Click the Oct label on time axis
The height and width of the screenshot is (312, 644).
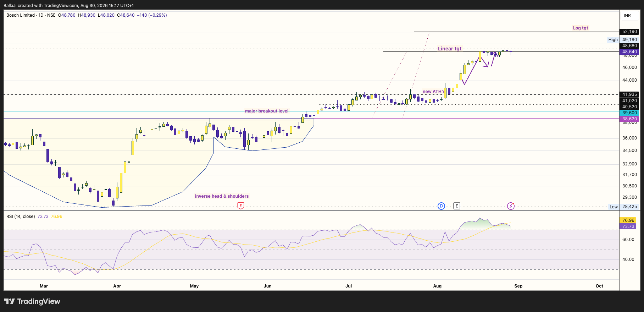[x=599, y=286]
